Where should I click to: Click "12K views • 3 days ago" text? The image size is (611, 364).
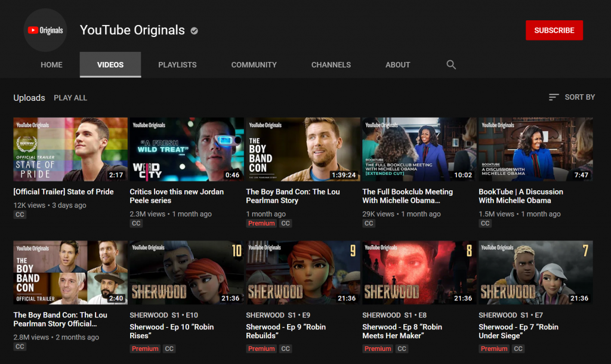[x=50, y=205]
